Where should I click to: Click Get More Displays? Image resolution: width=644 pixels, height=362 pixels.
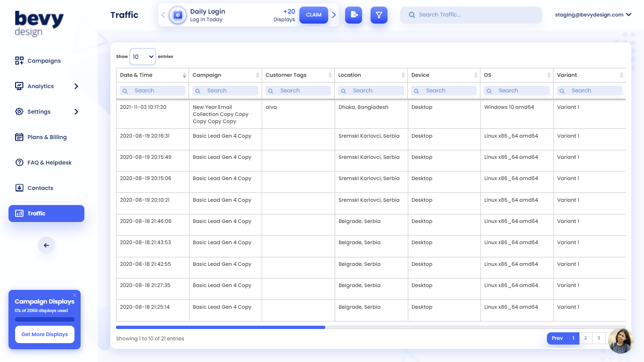(44, 334)
